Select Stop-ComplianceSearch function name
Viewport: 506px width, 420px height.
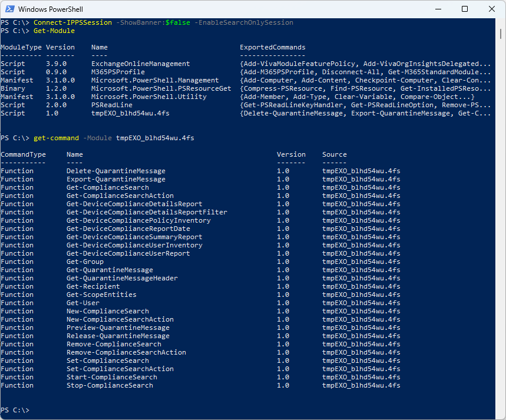pos(110,385)
